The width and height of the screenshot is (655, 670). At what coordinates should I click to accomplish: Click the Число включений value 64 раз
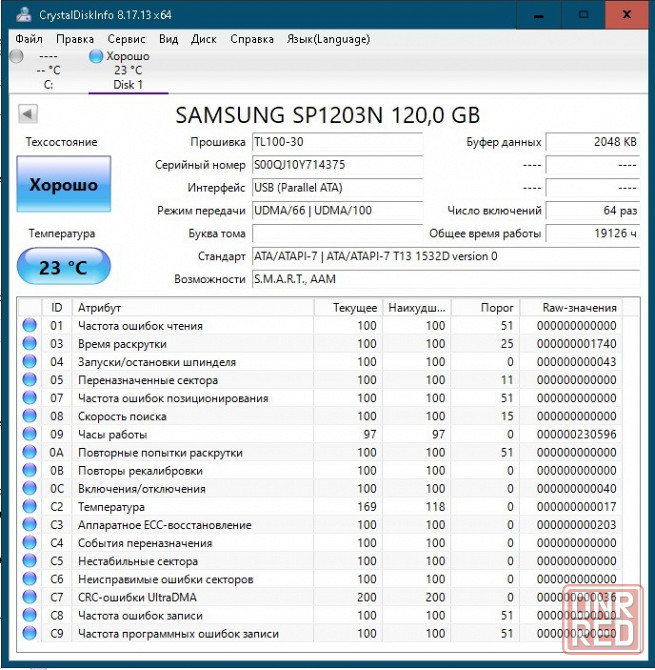pyautogui.click(x=593, y=211)
